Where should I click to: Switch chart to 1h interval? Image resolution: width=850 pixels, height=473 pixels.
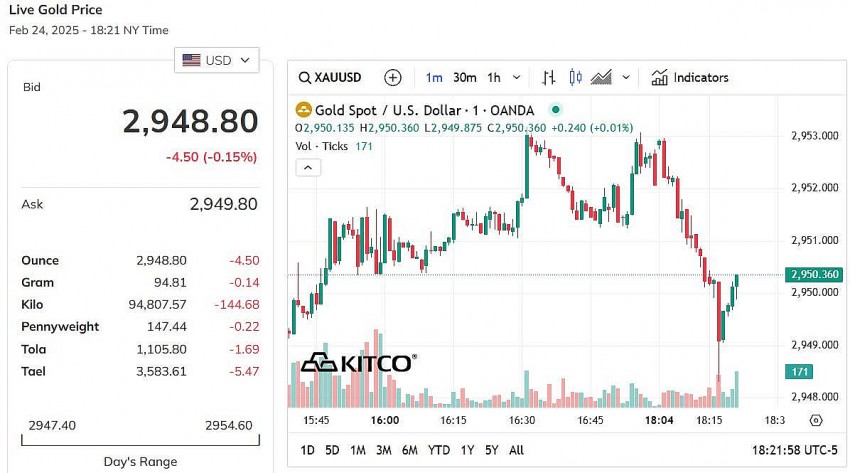(494, 77)
